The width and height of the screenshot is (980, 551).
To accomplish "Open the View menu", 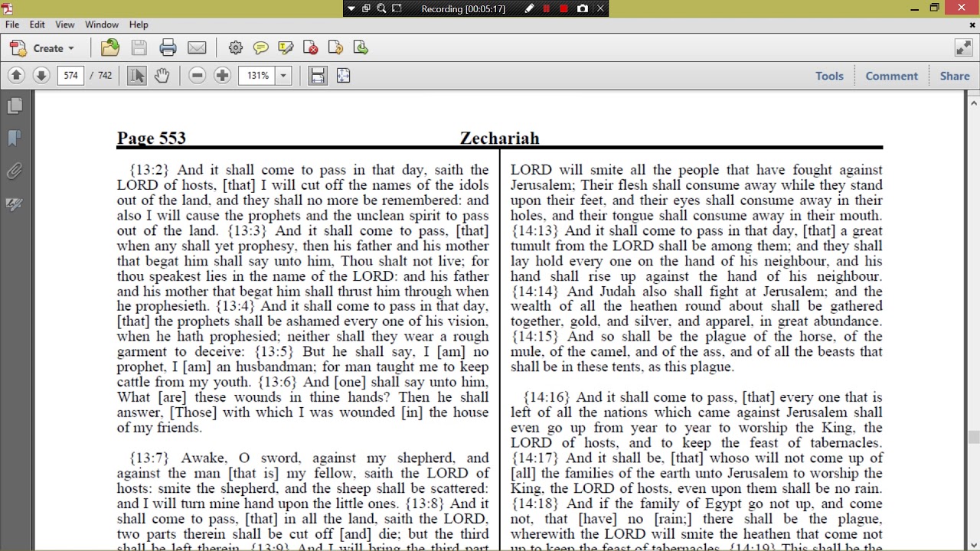I will click(65, 24).
